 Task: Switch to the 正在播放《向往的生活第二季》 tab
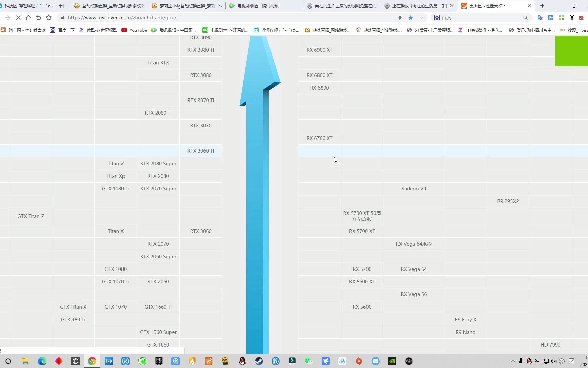419,6
